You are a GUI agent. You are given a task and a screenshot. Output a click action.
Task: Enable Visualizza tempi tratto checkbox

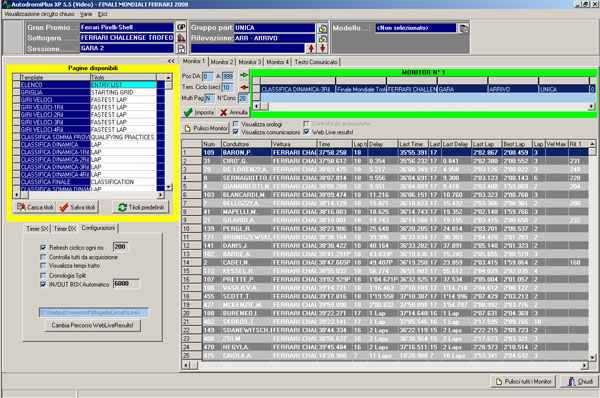point(43,266)
